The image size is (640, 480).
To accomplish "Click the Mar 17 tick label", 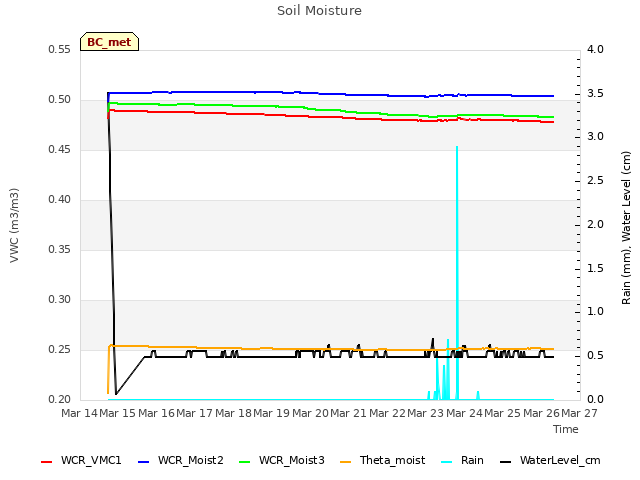I will (195, 413).
